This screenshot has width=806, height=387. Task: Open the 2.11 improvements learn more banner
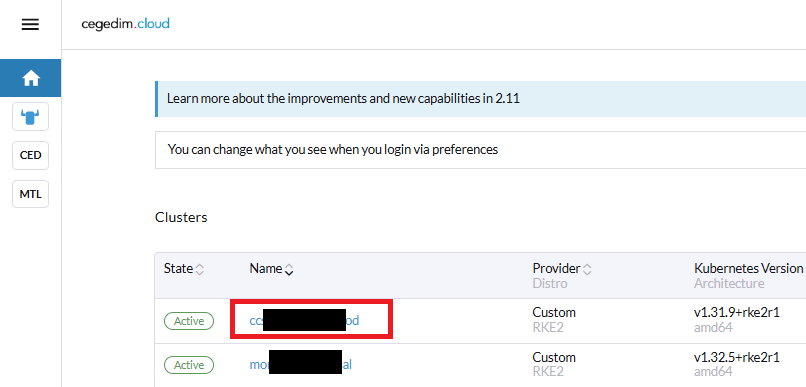[x=343, y=98]
